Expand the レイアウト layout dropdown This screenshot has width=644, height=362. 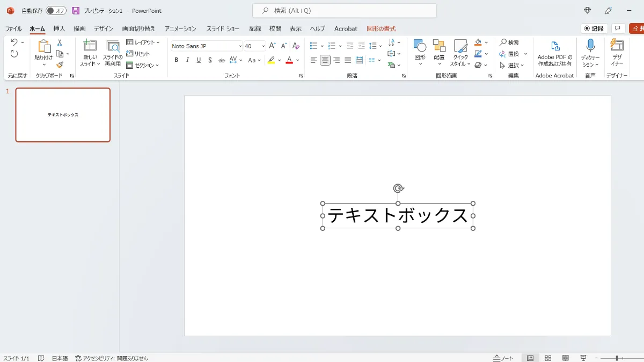point(143,42)
